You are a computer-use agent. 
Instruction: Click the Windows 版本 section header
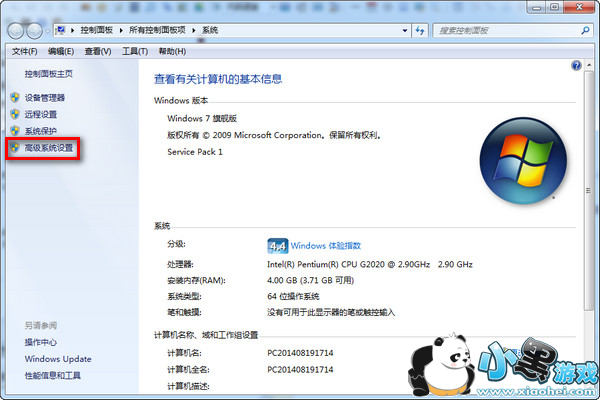[181, 101]
